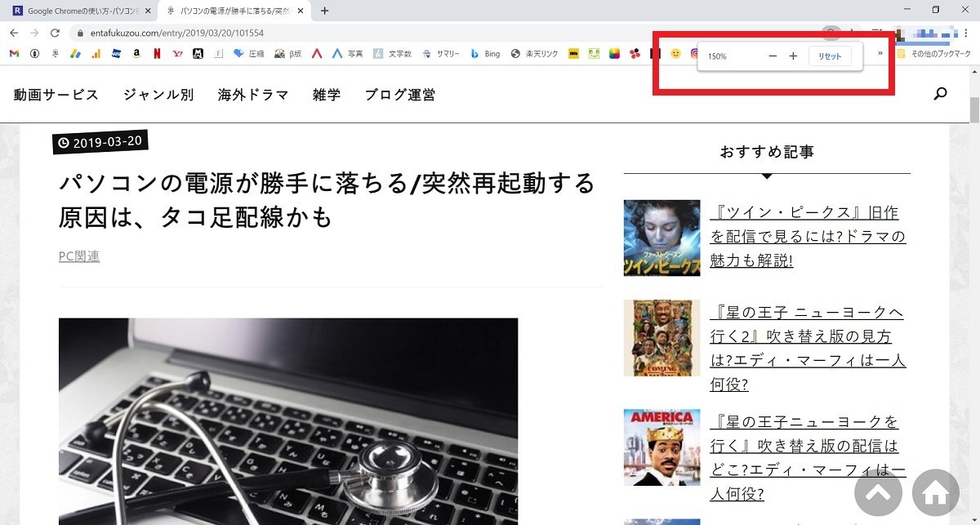Image resolution: width=980 pixels, height=525 pixels.
Task: Click the Coming to America poster thumbnail
Action: (661, 447)
